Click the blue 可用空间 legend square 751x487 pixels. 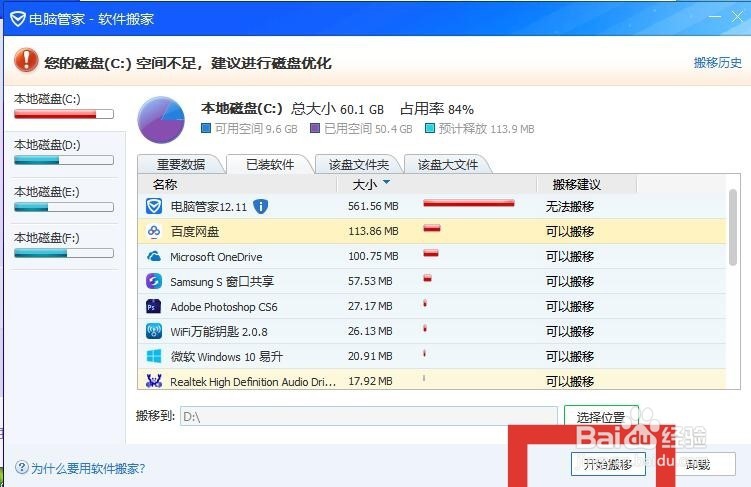click(206, 128)
